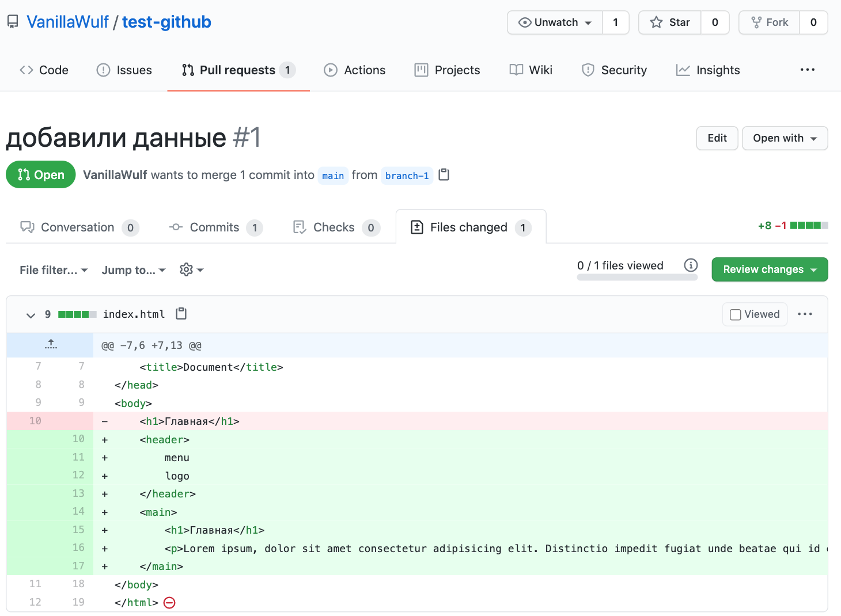Open the test-github repository link

tap(166, 22)
